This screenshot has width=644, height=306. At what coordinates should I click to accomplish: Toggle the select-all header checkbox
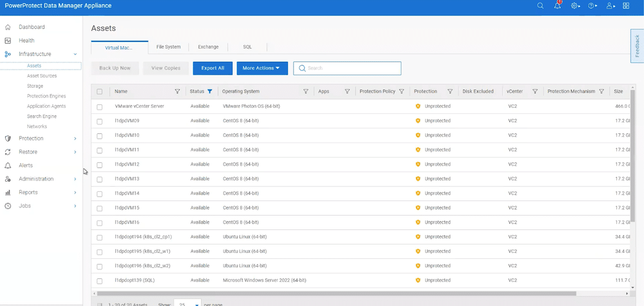tap(99, 91)
